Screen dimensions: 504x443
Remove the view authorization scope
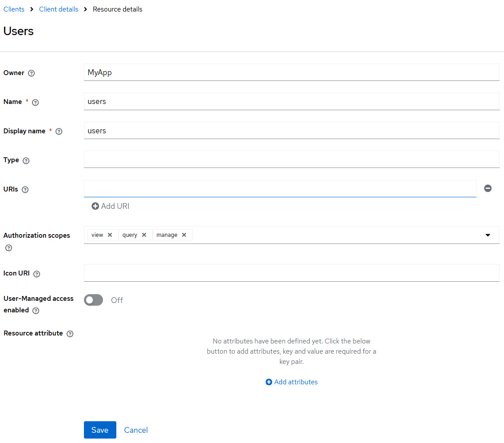pos(110,235)
